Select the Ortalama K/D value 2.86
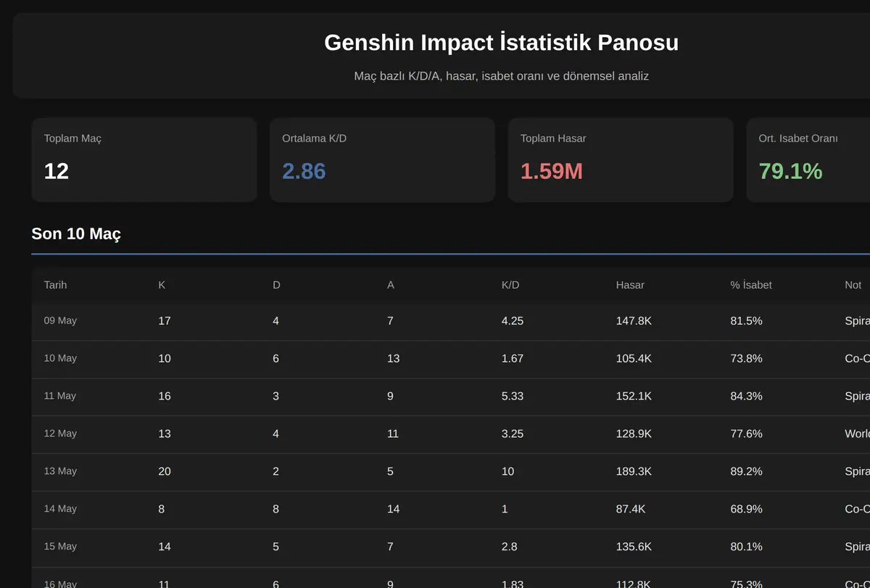The width and height of the screenshot is (870, 588). pos(304,171)
